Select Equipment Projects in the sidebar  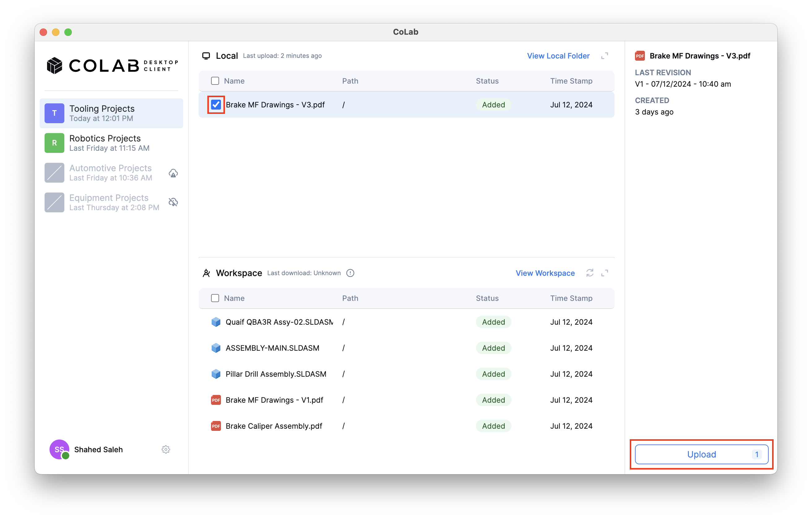tap(111, 202)
